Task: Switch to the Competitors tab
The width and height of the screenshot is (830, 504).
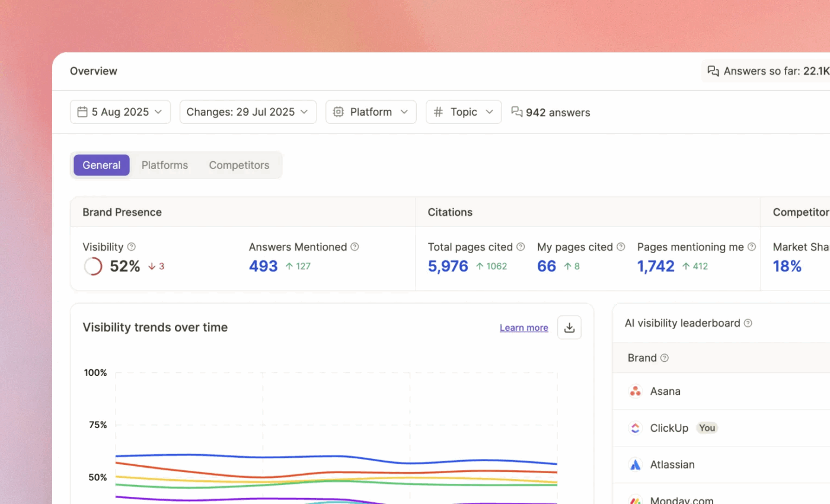Action: point(239,165)
